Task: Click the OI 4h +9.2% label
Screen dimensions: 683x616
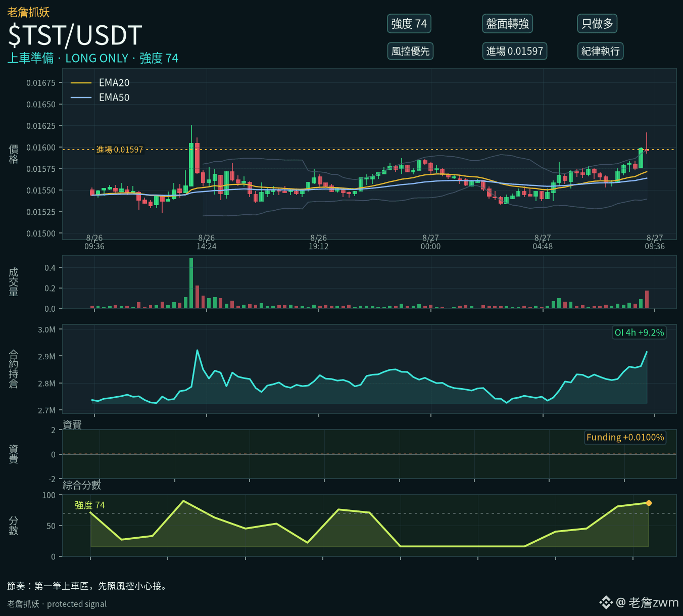Action: (x=639, y=333)
